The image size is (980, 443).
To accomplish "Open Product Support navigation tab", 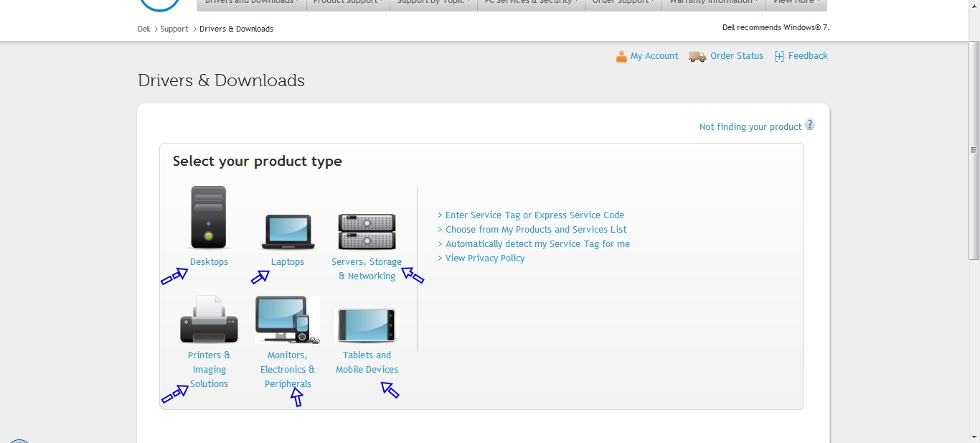I will [x=348, y=4].
